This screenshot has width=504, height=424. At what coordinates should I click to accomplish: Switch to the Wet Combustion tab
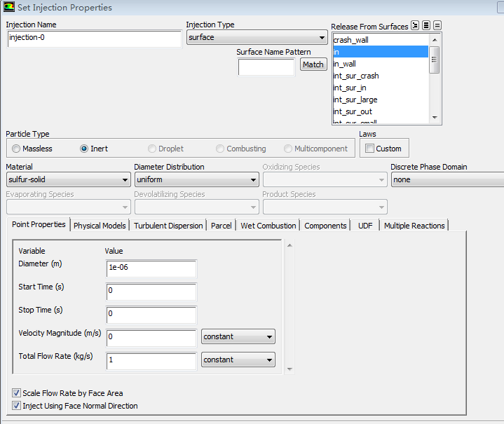pos(268,226)
